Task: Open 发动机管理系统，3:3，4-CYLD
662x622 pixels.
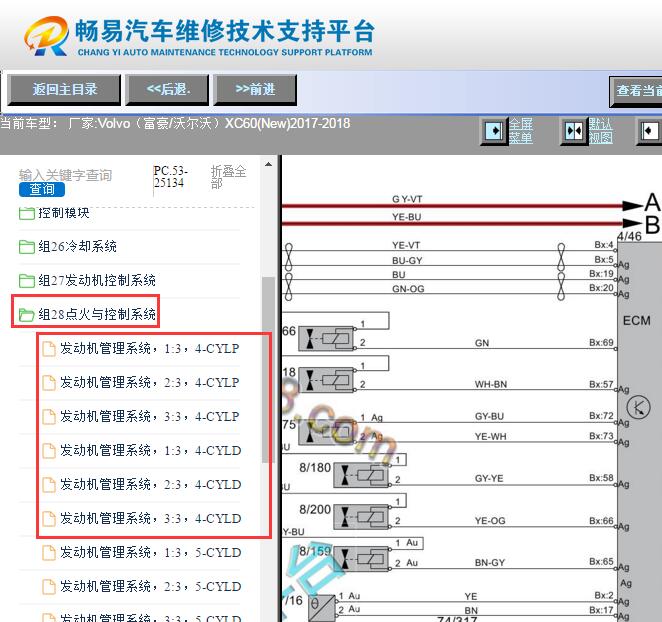Action: (x=150, y=519)
